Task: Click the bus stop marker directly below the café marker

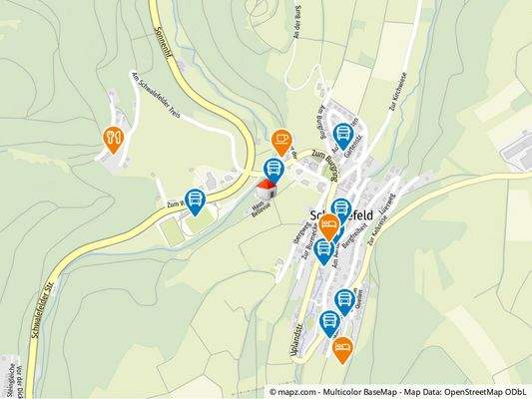Action: coord(274,172)
